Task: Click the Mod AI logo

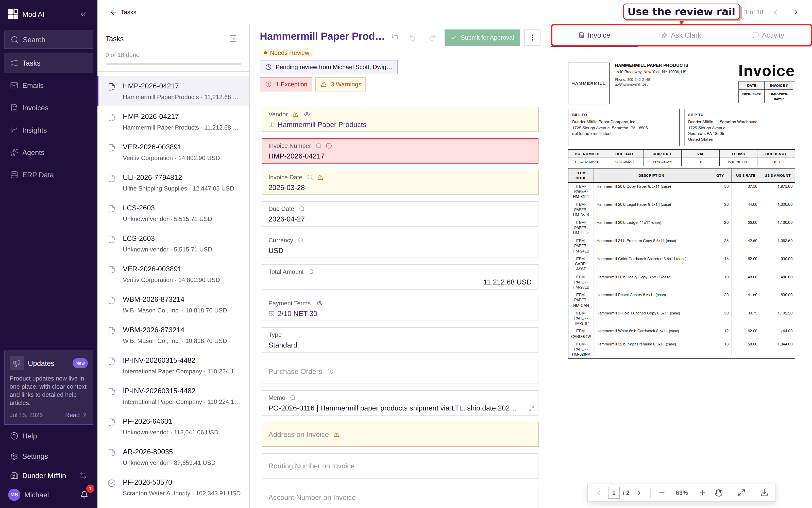Action: point(13,14)
